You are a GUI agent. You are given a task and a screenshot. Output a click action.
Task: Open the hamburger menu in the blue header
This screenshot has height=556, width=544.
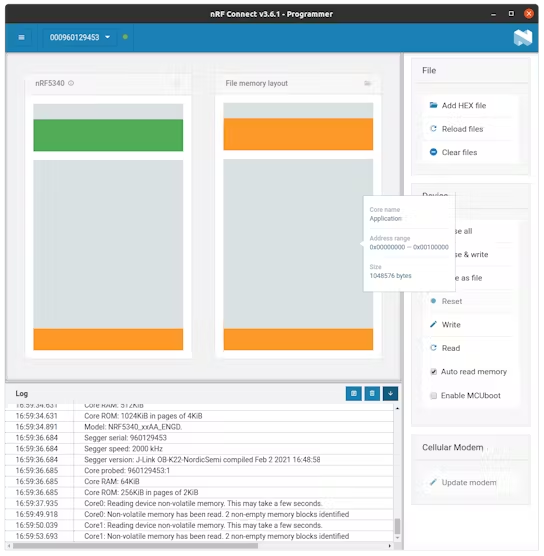tap(21, 37)
